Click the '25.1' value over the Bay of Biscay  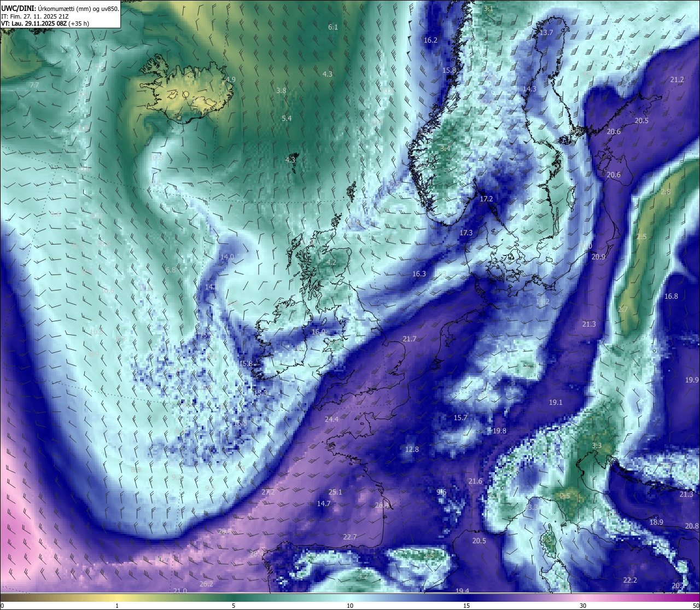[x=335, y=492]
